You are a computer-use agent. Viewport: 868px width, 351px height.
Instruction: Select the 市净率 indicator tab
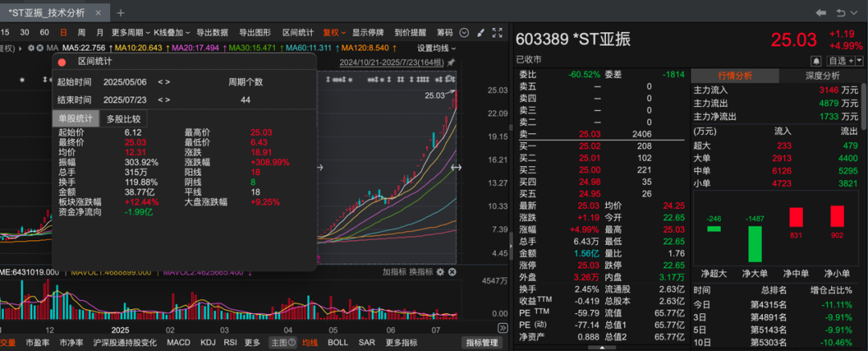pyautogui.click(x=71, y=343)
